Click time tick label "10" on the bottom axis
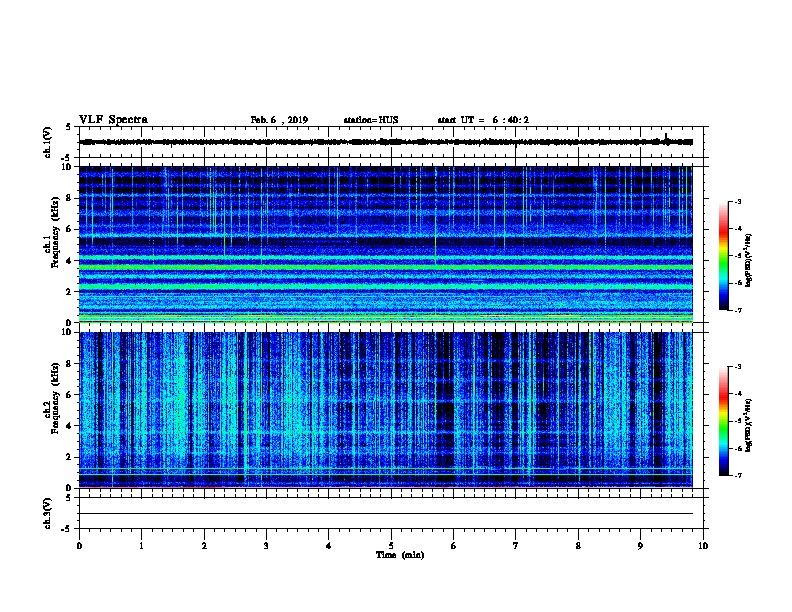The height and width of the screenshot is (612, 792). (x=703, y=545)
